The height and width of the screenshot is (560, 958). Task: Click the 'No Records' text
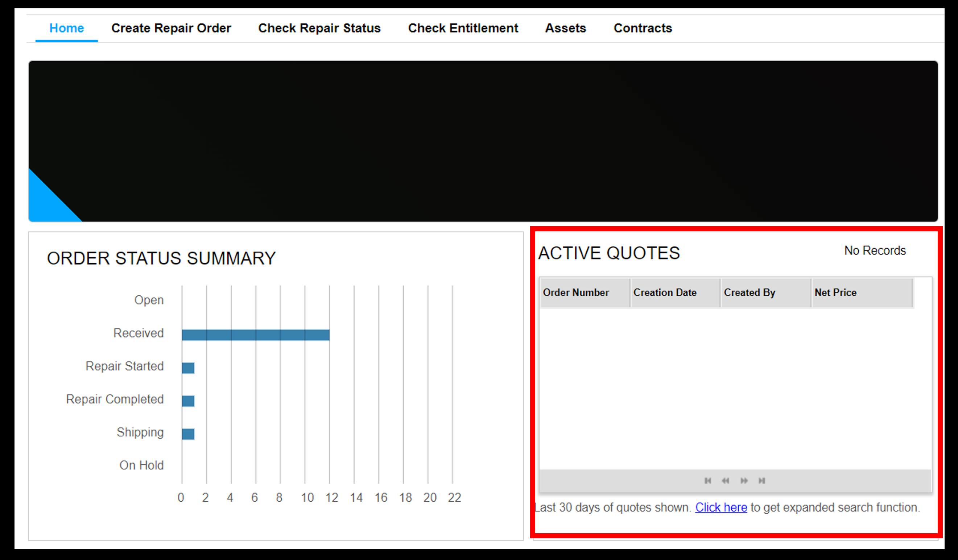[875, 251]
